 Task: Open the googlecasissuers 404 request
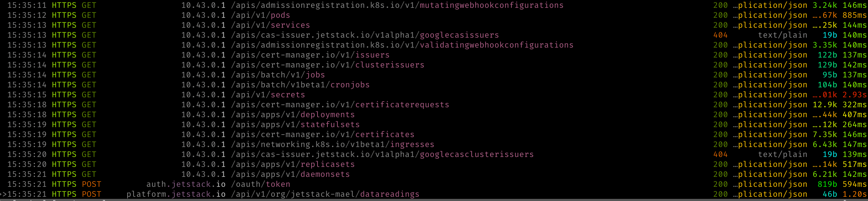pyautogui.click(x=434, y=35)
